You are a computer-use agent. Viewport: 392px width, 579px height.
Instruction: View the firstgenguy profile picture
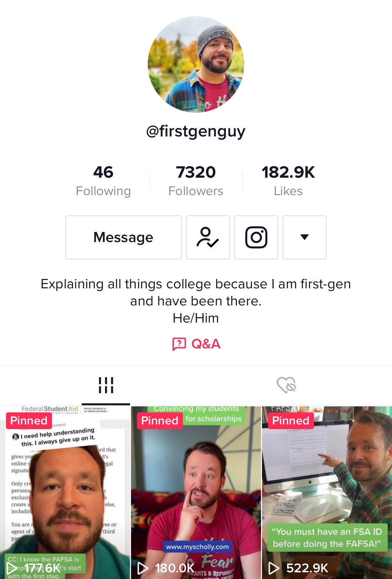click(x=196, y=64)
